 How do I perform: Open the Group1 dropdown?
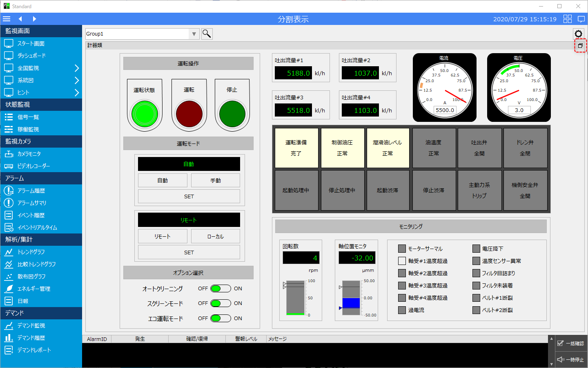[194, 34]
